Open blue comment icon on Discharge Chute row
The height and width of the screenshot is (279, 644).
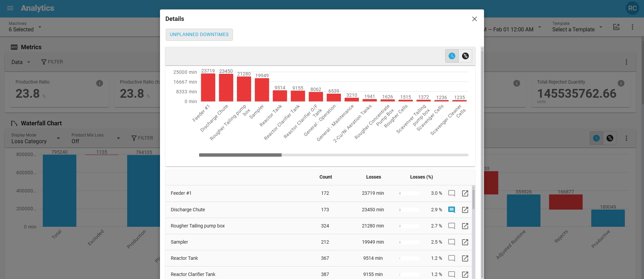[451, 210]
